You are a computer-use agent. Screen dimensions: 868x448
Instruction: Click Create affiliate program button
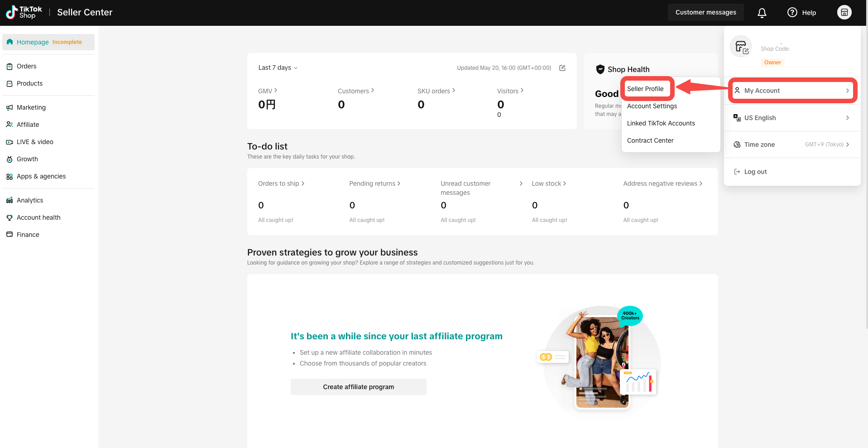[359, 387]
